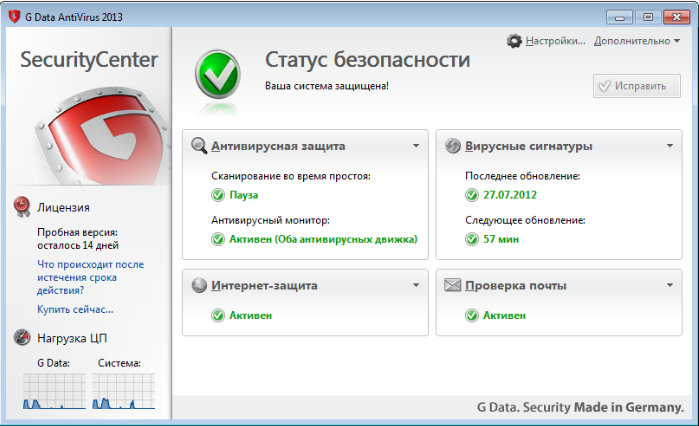
Task: Click green check next to Активен (Оба антивирусных движка)
Action: pyautogui.click(x=218, y=239)
